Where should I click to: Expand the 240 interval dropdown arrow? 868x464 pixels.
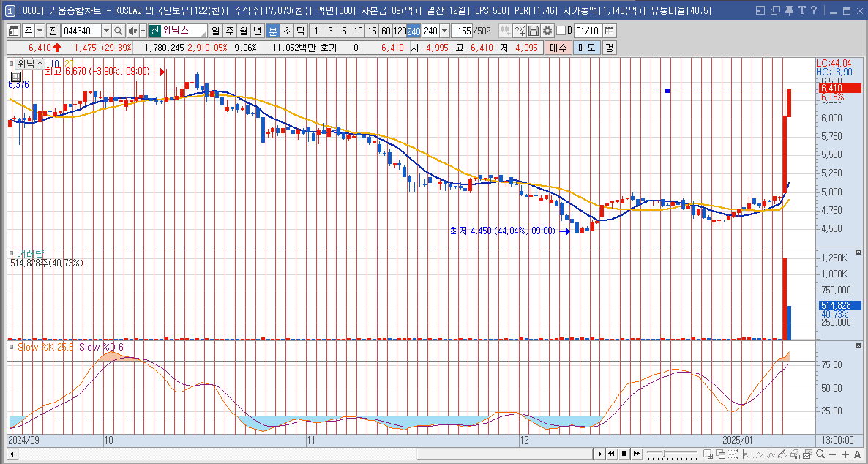(x=444, y=31)
